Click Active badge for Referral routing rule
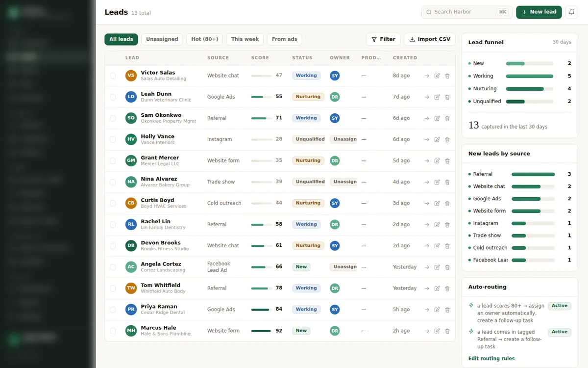 560,332
